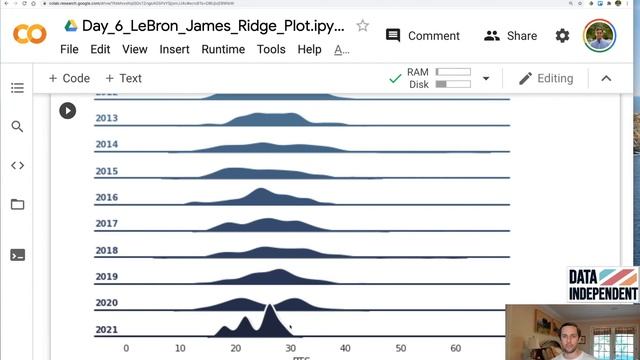640x360 pixels.
Task: Collapse the header with the chevron
Action: 606,78
